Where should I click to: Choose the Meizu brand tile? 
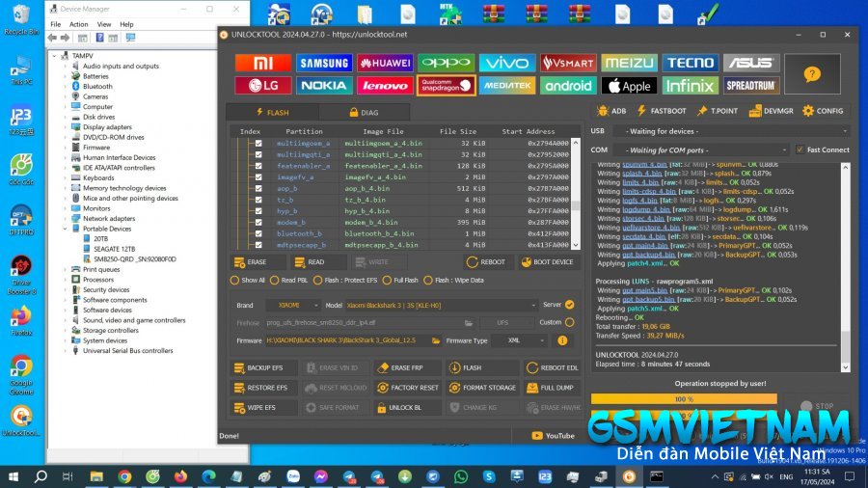click(x=629, y=63)
